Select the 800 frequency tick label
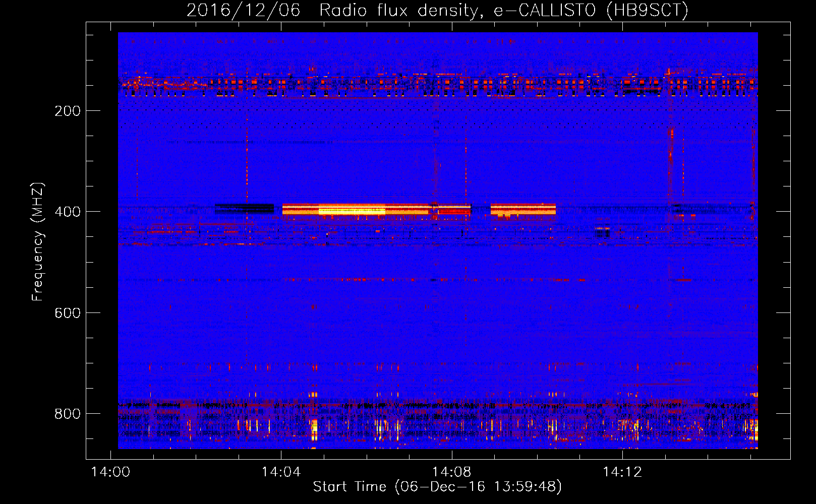 point(68,414)
